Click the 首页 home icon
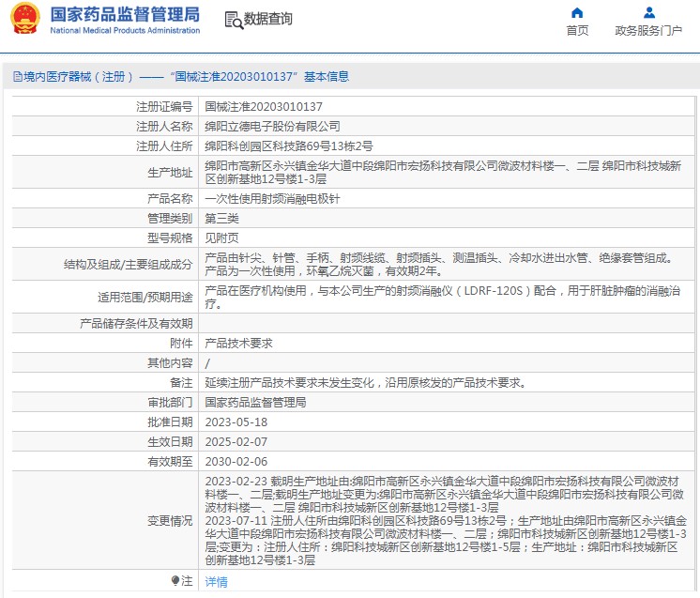The width and height of the screenshot is (700, 598). point(577,12)
